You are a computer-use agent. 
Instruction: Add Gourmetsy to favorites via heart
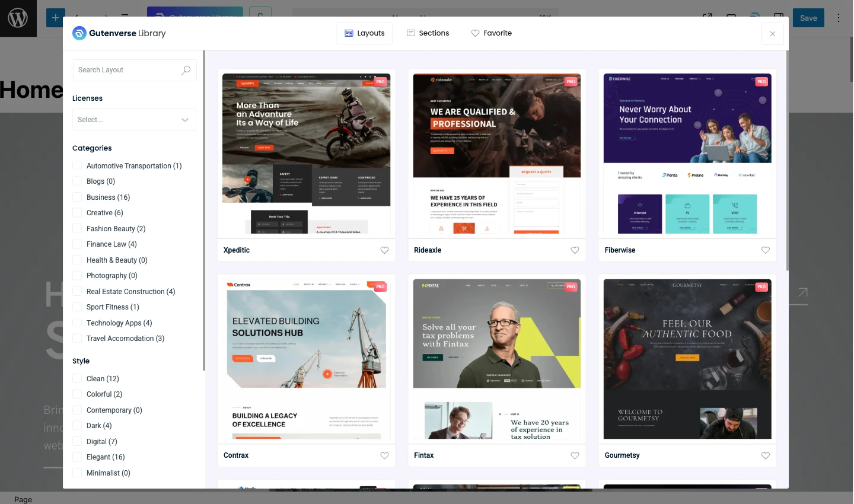[x=765, y=455]
